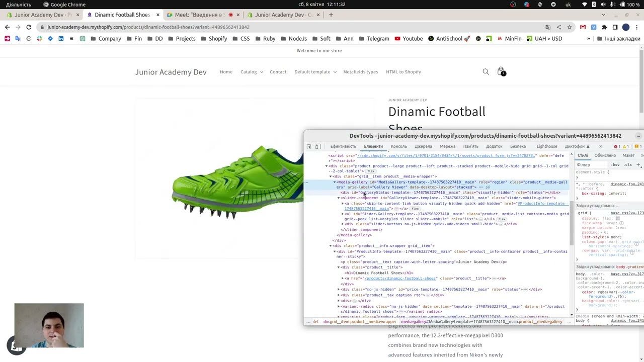
Task: Click the DevTools inspect element picker icon
Action: pos(309,146)
